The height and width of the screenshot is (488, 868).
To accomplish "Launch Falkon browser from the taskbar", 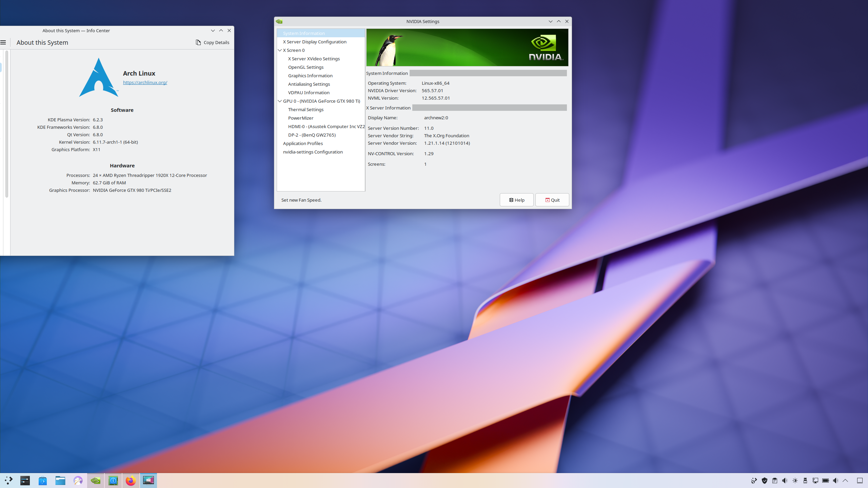I will pyautogui.click(x=78, y=480).
